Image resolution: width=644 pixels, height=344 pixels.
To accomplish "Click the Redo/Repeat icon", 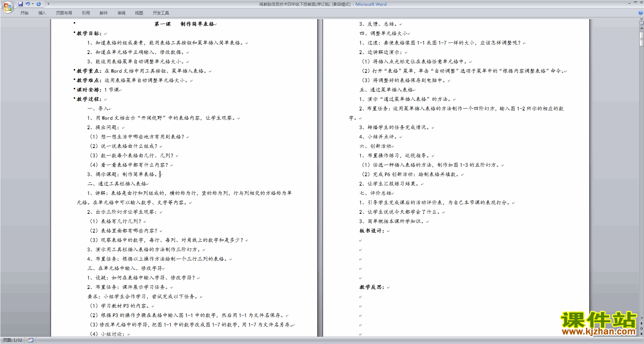I will pos(39,4).
